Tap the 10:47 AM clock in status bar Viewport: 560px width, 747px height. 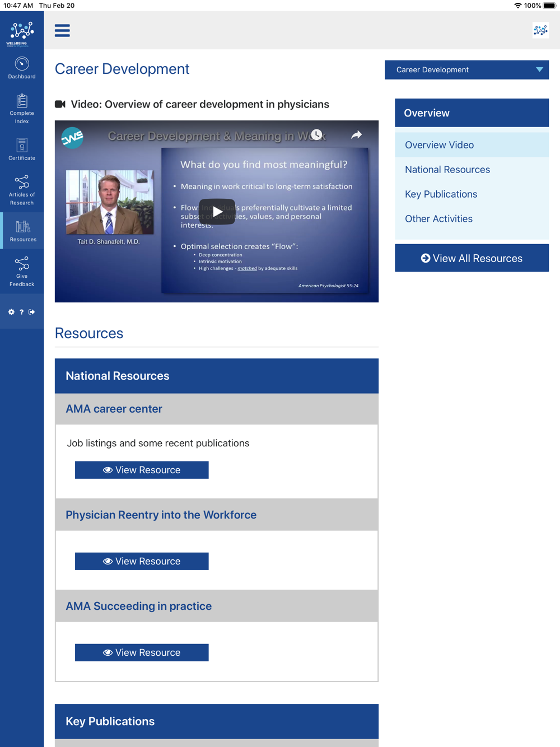click(18, 6)
